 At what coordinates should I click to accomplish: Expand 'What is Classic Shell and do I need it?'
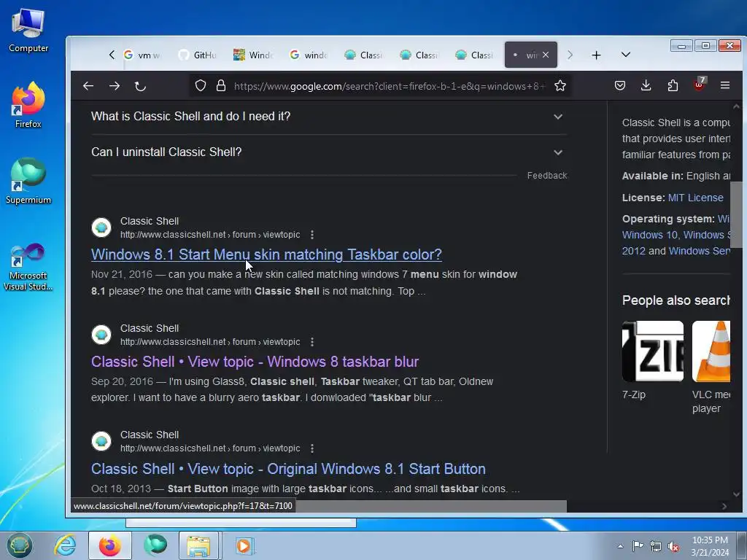tap(329, 117)
